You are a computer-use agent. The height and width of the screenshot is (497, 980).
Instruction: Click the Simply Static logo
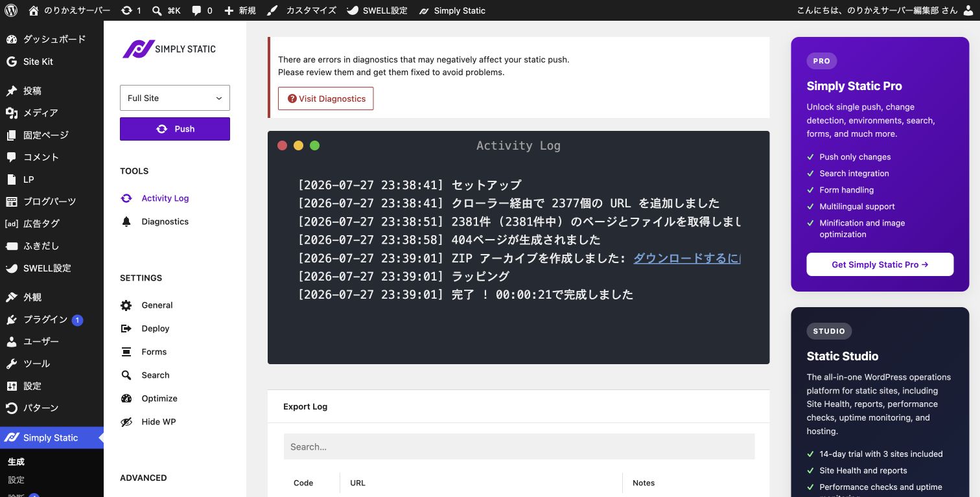(169, 49)
